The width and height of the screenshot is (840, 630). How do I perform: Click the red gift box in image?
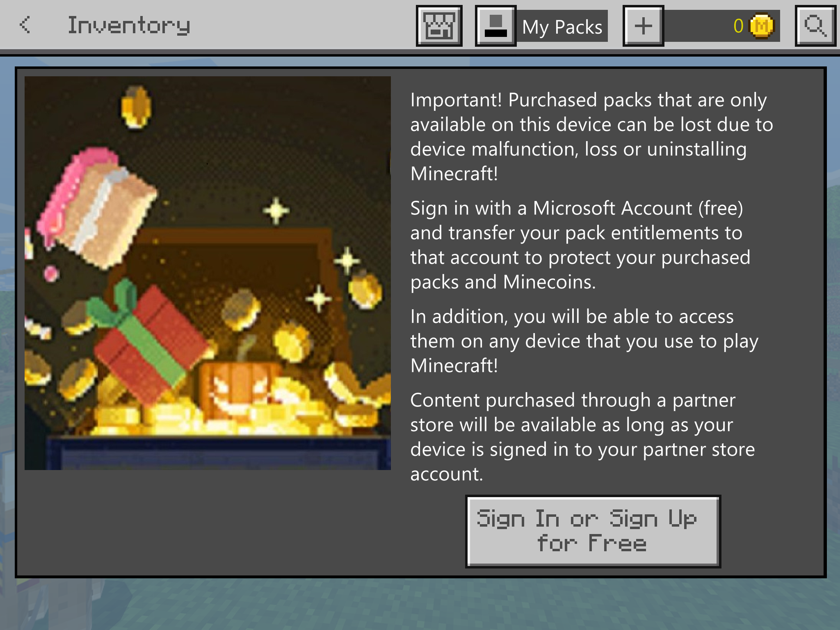click(148, 340)
